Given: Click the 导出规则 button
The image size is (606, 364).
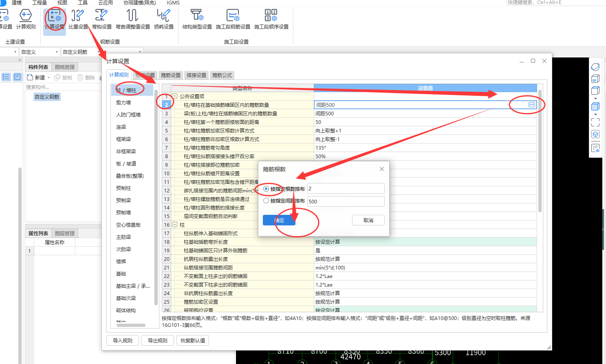Looking at the screenshot, I should 158,340.
